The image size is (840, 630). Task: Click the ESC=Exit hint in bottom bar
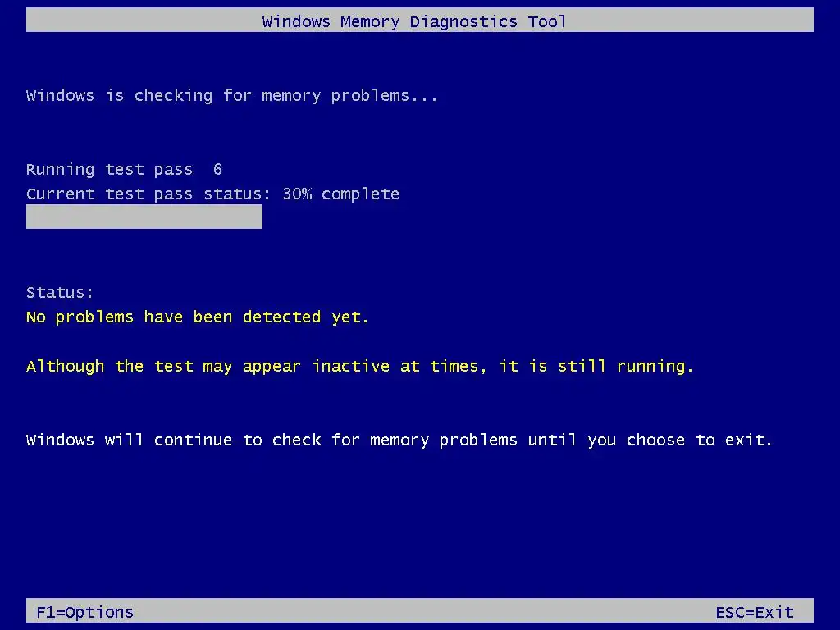[755, 612]
